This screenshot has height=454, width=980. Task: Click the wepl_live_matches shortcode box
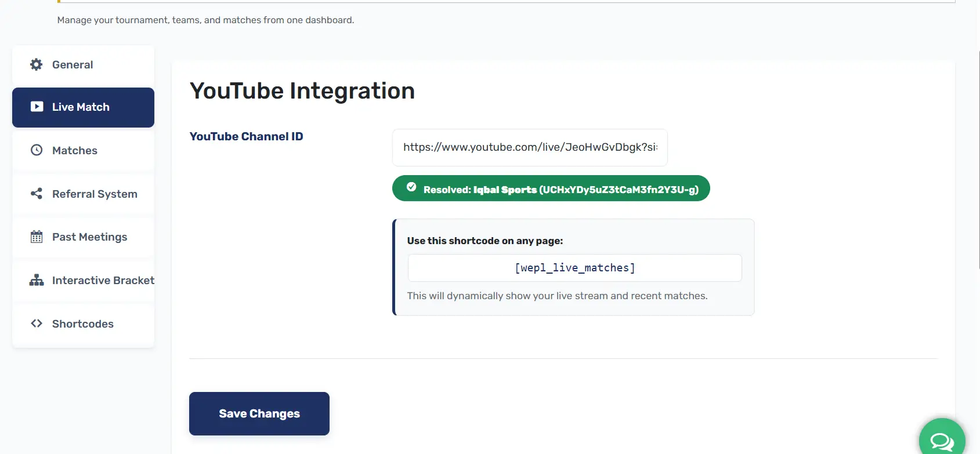(574, 268)
